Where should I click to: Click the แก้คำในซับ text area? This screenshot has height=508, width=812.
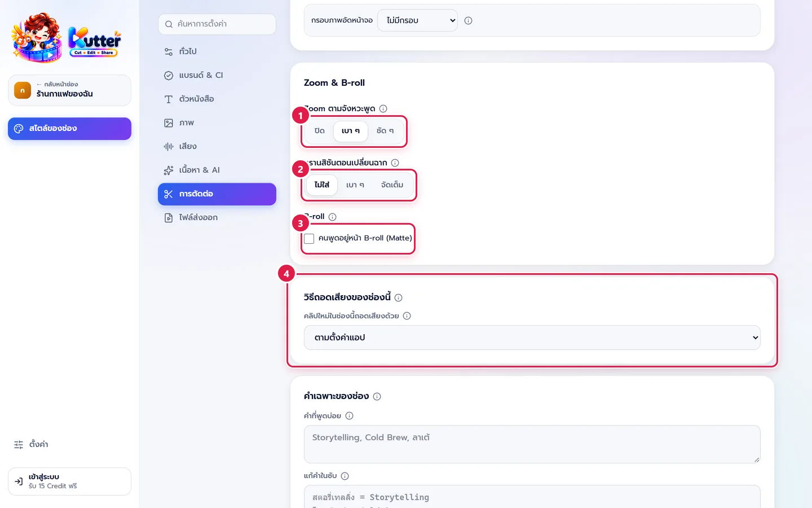[532, 497]
